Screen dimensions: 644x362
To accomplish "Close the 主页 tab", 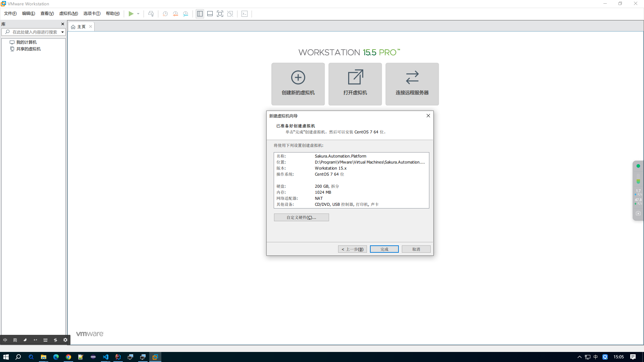I will coord(91,26).
